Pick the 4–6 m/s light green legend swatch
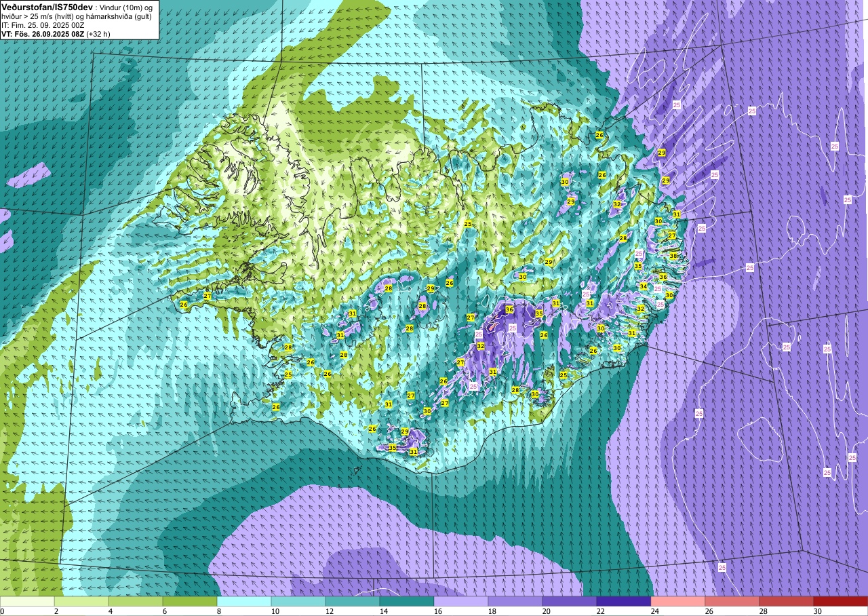 pyautogui.click(x=136, y=601)
